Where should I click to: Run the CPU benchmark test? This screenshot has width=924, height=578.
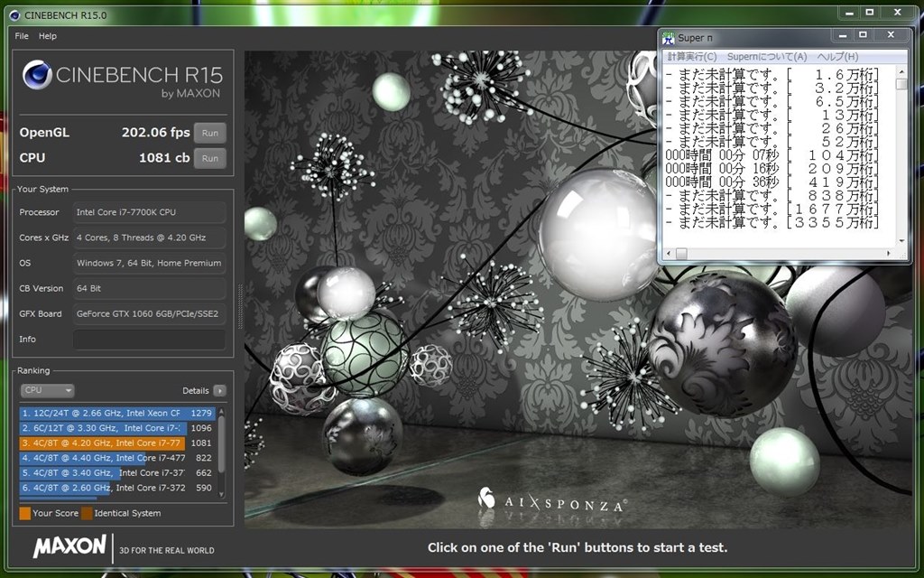(x=209, y=158)
